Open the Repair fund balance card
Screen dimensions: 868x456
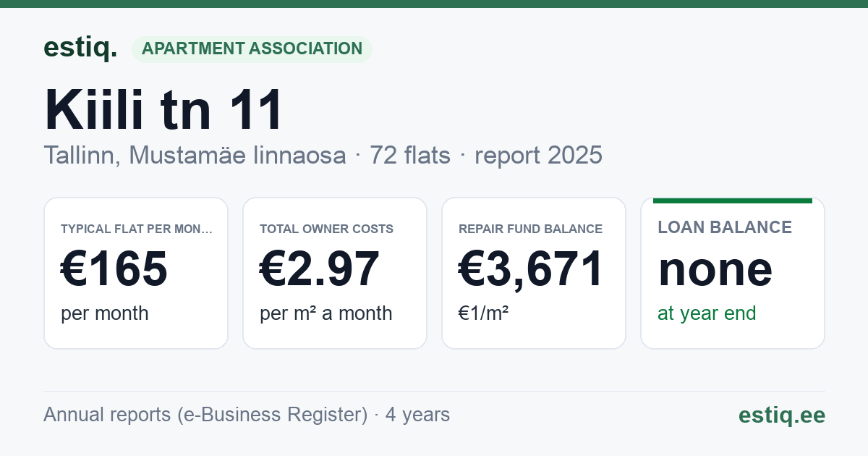tap(534, 273)
